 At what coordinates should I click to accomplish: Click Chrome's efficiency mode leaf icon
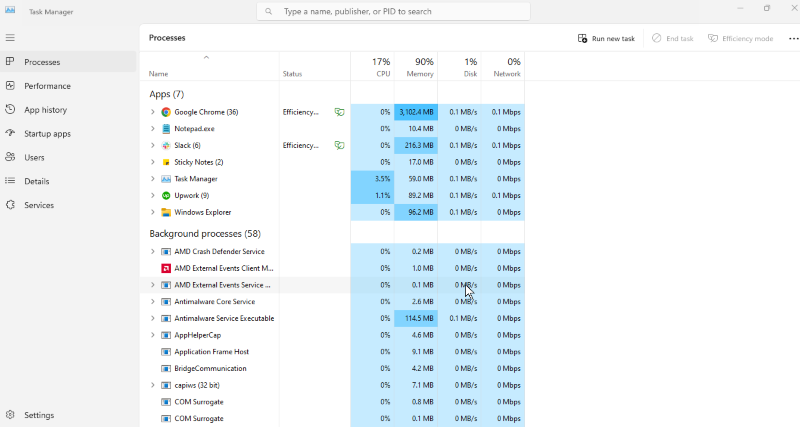(339, 112)
